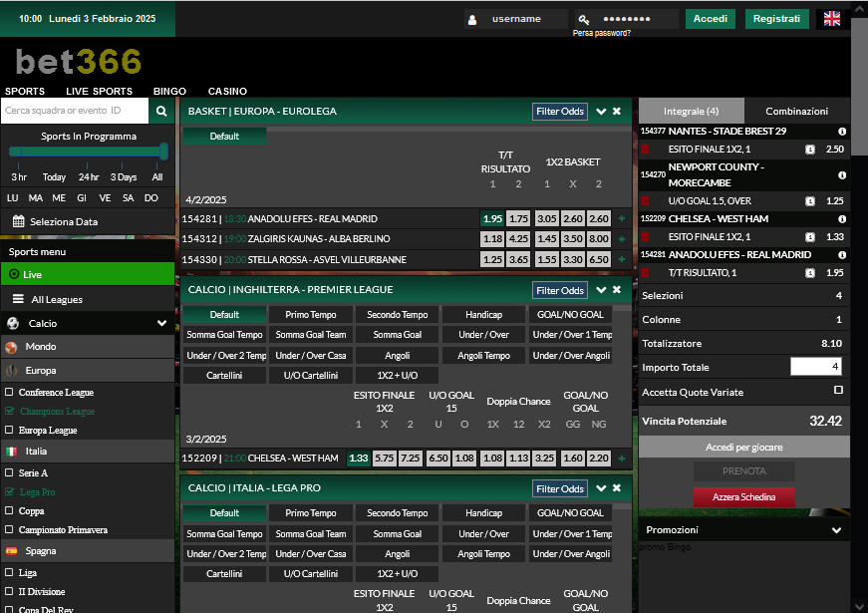Edit the Importo Totale amount field
Image resolution: width=868 pixels, height=613 pixels.
816,367
